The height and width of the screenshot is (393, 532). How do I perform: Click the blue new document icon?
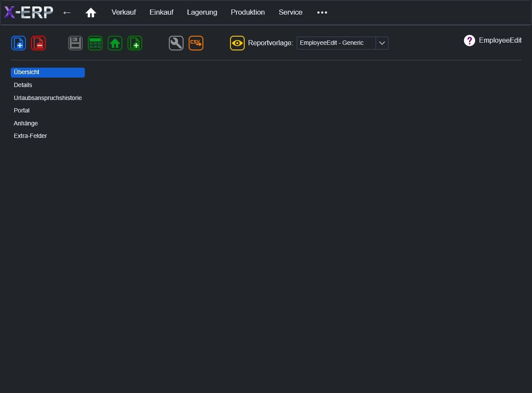click(x=19, y=43)
